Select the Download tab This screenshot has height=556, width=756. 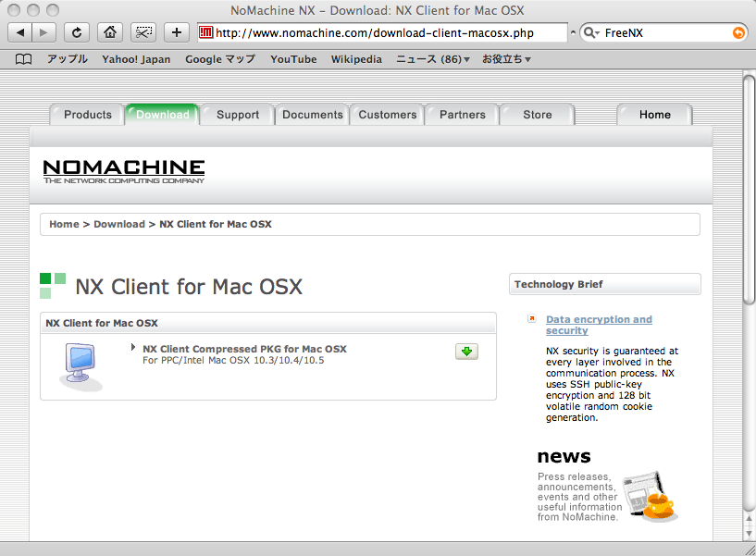(163, 115)
